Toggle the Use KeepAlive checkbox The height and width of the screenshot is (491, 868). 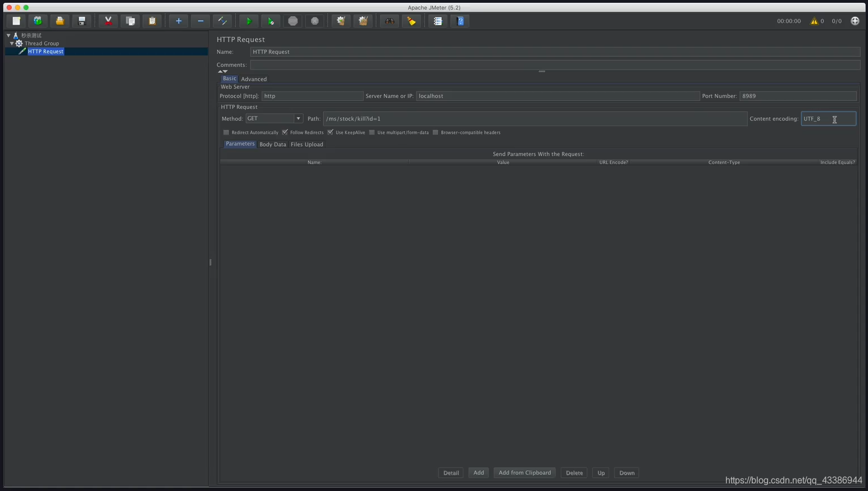330,132
